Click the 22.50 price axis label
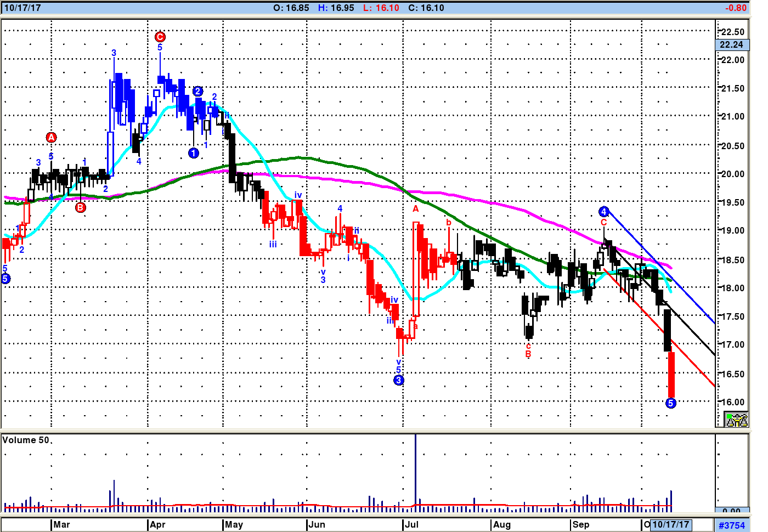This screenshot has height=532, width=768. (x=733, y=31)
